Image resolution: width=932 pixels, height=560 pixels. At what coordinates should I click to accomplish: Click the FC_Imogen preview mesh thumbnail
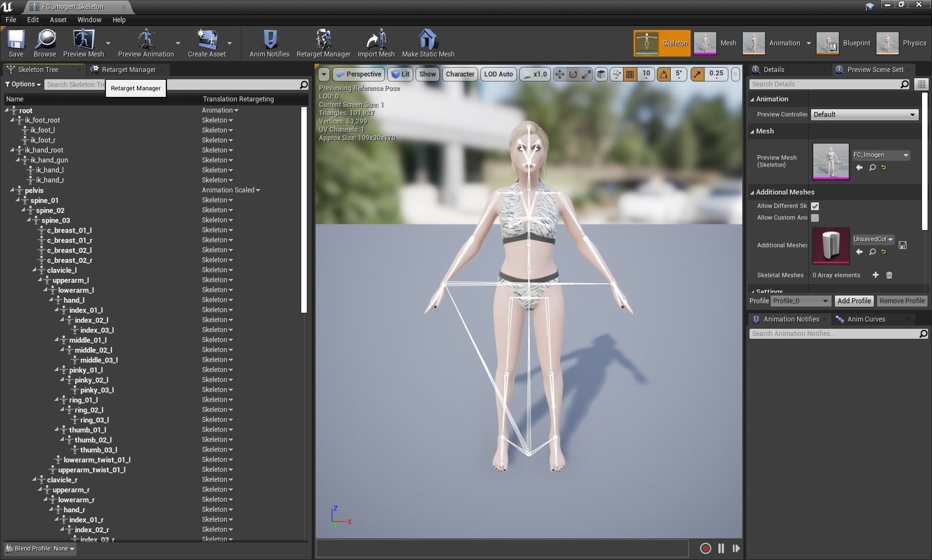830,161
